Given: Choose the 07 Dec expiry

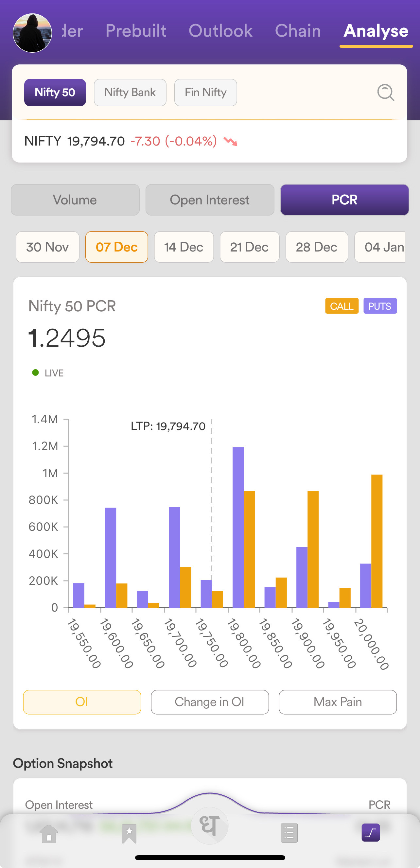Looking at the screenshot, I should tap(117, 247).
